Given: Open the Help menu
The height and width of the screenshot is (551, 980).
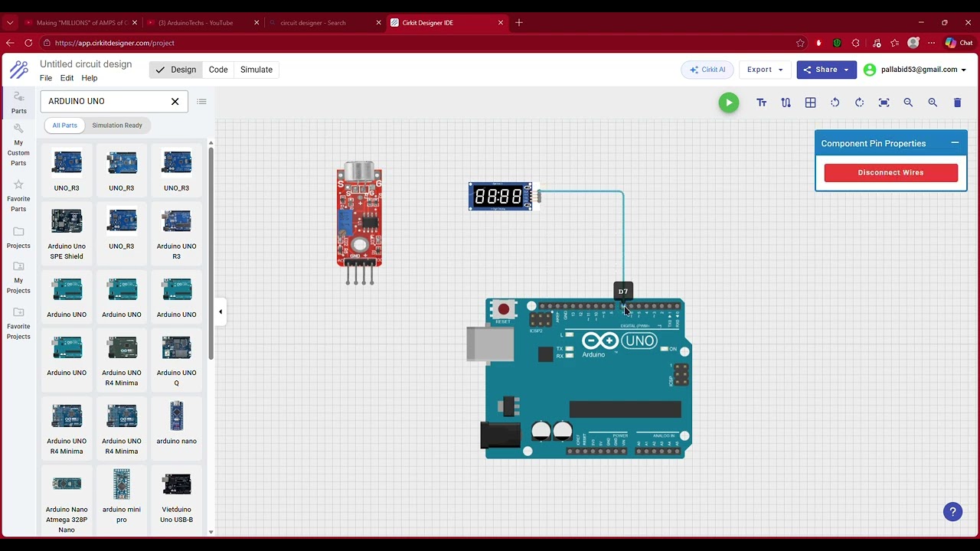Looking at the screenshot, I should pos(90,78).
